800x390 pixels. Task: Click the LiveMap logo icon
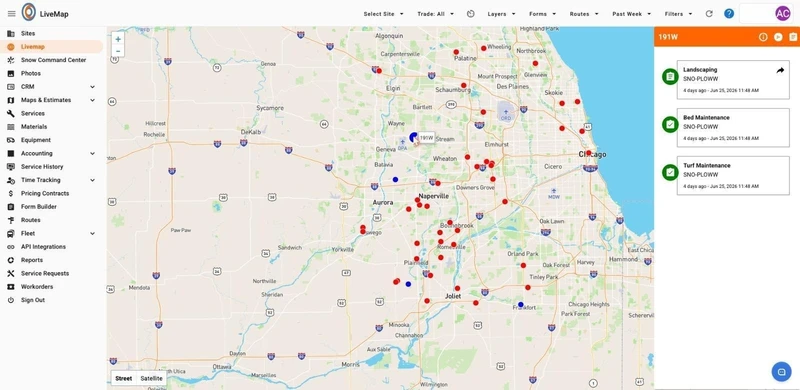[x=29, y=12]
